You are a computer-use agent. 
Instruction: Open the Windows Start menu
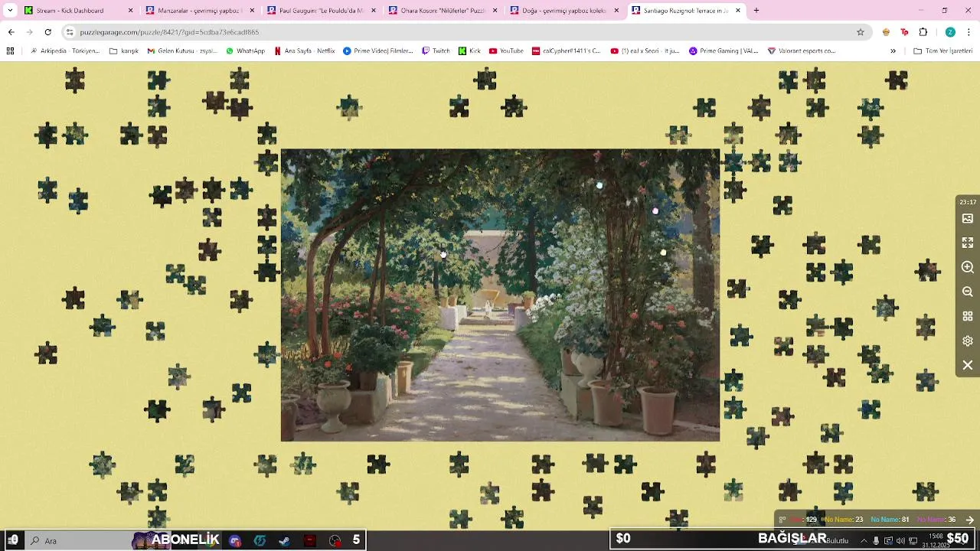tap(13, 540)
